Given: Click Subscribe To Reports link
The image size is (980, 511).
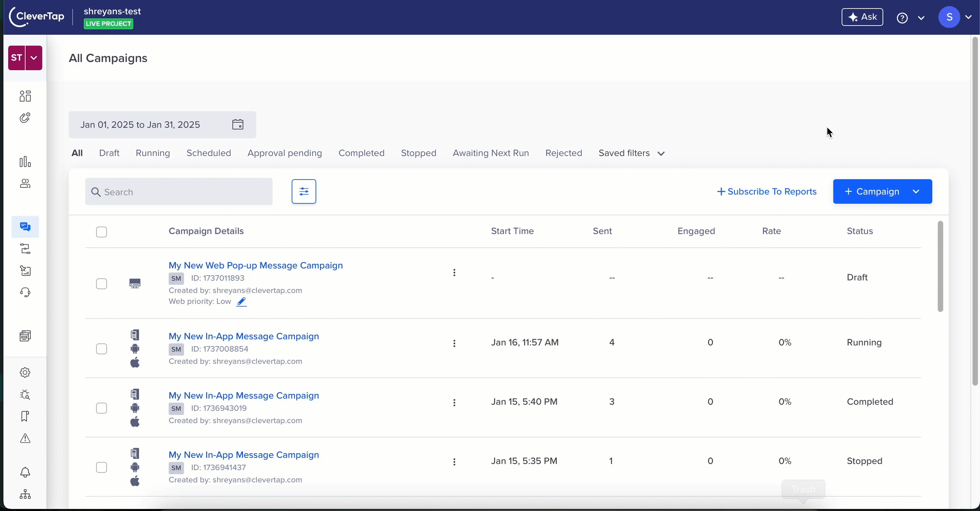Looking at the screenshot, I should [x=767, y=191].
